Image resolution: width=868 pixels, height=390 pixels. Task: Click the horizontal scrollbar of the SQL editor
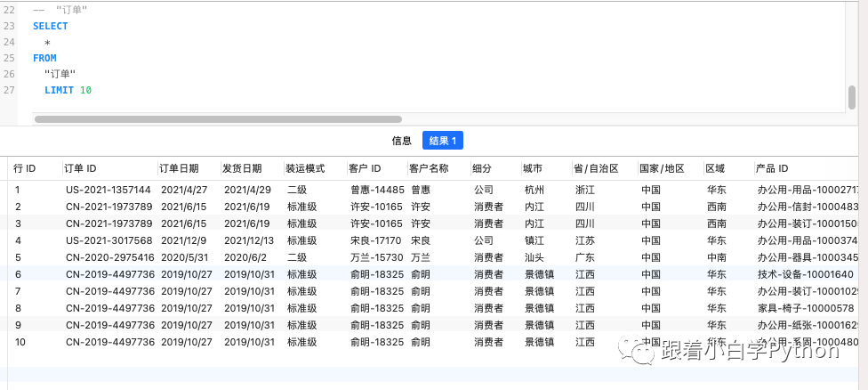pyautogui.click(x=218, y=119)
